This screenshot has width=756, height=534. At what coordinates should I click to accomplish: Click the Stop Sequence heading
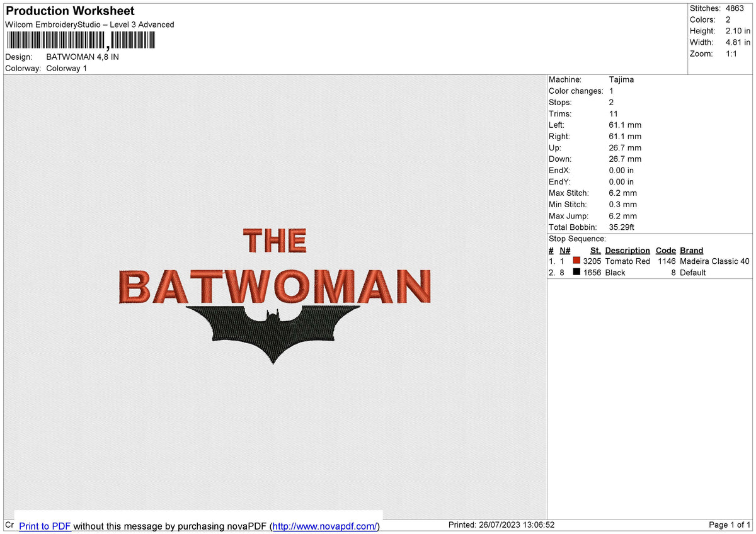pos(577,239)
